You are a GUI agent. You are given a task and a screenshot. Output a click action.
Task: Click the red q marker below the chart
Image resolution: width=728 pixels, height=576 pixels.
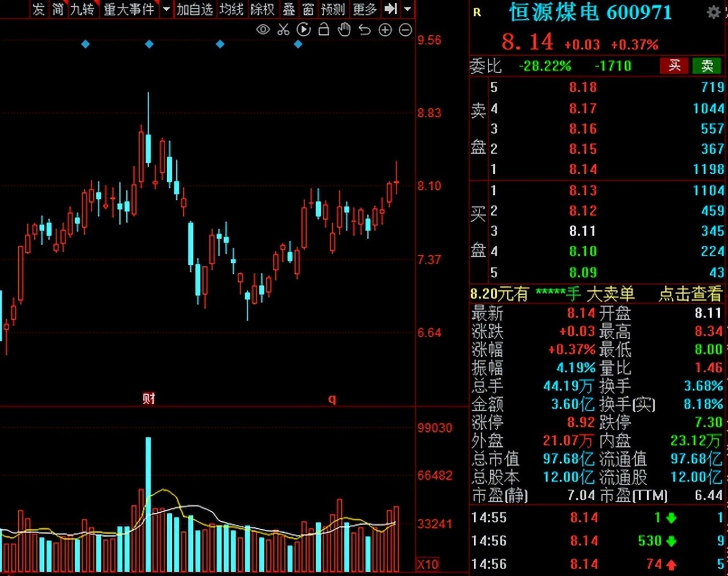tap(332, 400)
